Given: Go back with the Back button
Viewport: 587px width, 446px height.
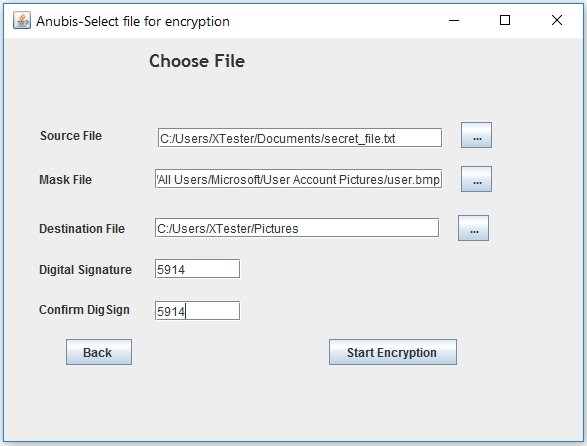Looking at the screenshot, I should (99, 352).
